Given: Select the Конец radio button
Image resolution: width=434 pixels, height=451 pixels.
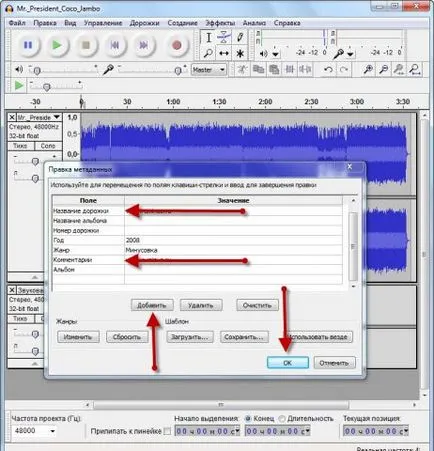Looking at the screenshot, I should coord(248,418).
